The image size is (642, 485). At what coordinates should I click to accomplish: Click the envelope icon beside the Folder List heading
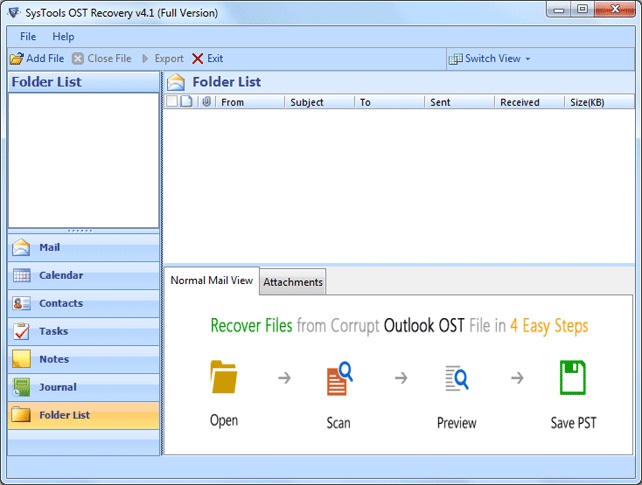(176, 82)
